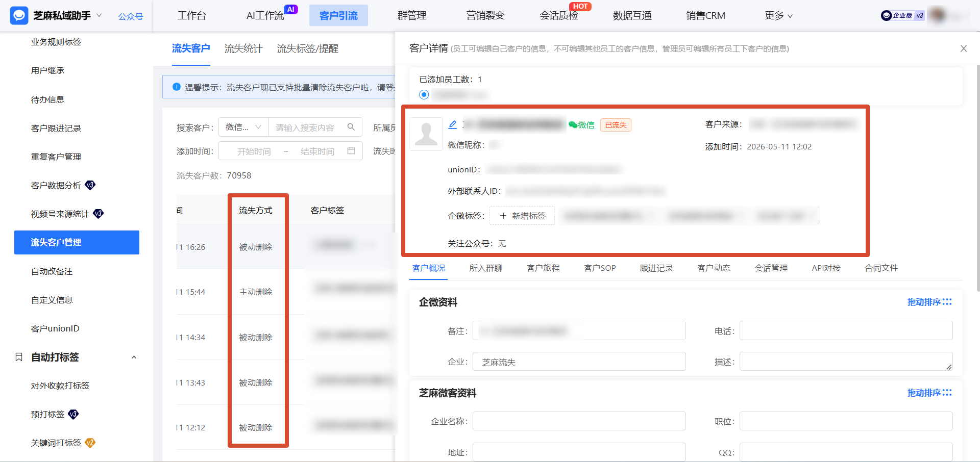Open 对外收款打标签 in the sidebar
Screen dimensions: 980x462
60,386
